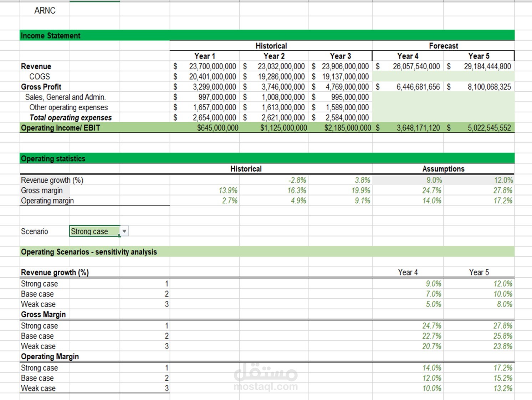Select the Assumptions column header
The width and height of the screenshot is (532, 400).
pyautogui.click(x=444, y=169)
